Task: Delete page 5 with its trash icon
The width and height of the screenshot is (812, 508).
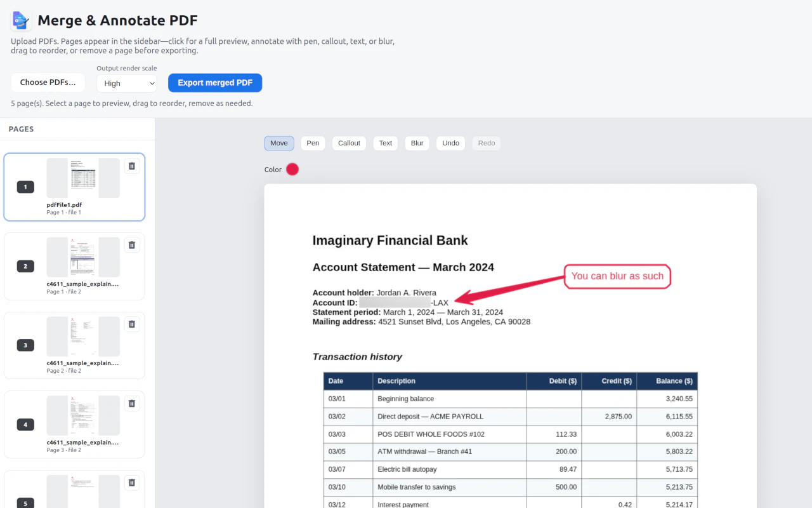Action: (132, 483)
